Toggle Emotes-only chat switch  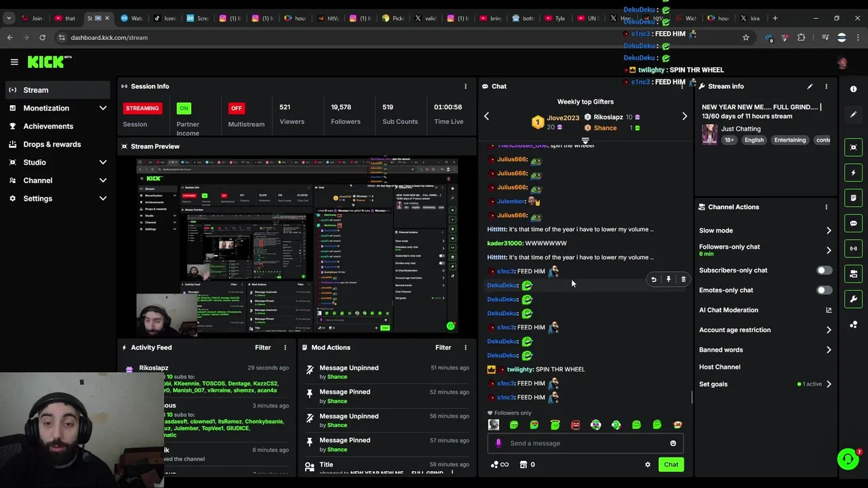coord(824,290)
